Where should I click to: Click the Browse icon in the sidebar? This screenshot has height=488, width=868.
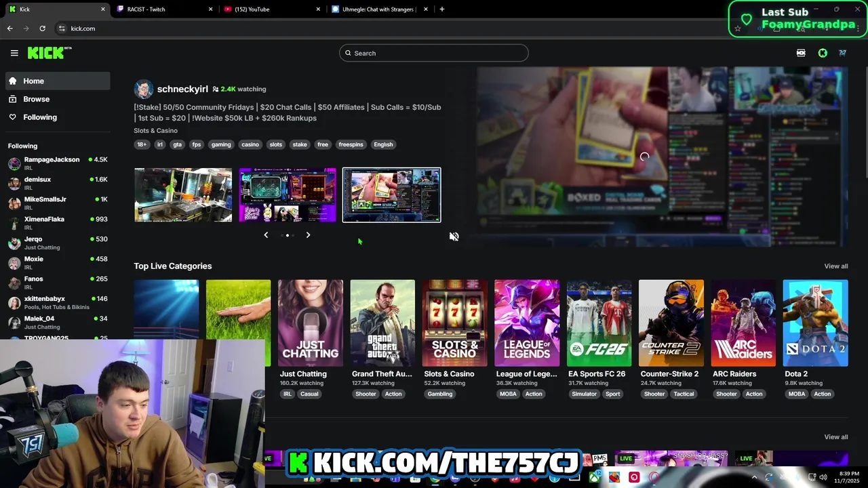[x=12, y=99]
